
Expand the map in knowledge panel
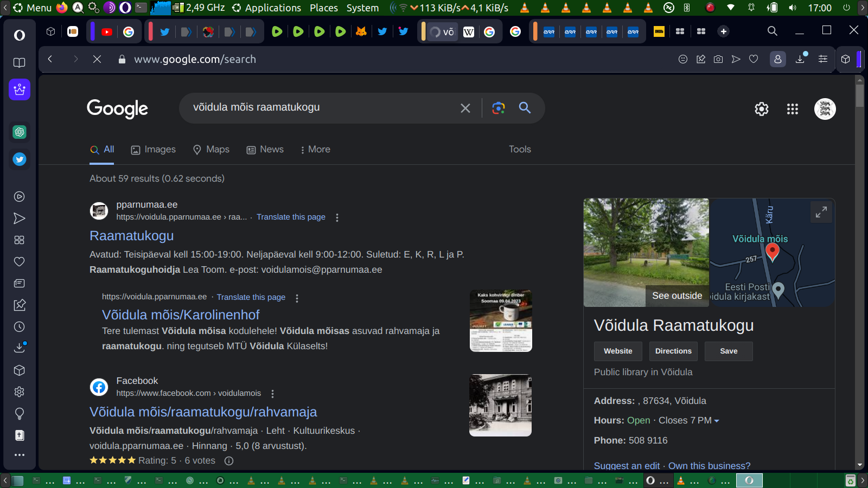point(821,212)
